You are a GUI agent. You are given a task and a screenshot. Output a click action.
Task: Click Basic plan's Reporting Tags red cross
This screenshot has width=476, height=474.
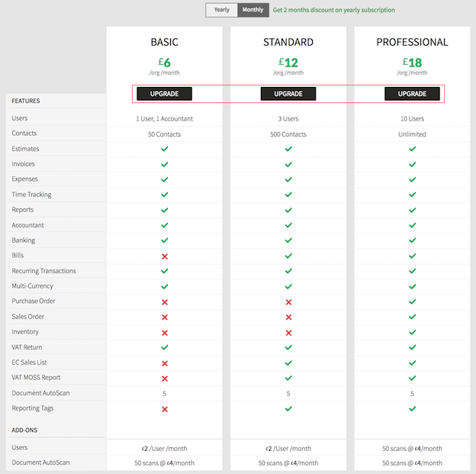pos(164,408)
